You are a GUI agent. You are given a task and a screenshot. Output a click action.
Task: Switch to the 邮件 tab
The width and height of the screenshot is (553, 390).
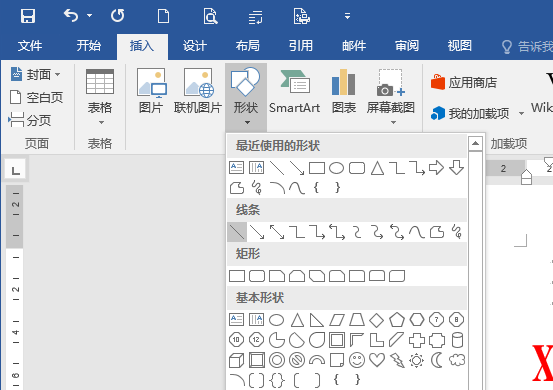point(354,46)
